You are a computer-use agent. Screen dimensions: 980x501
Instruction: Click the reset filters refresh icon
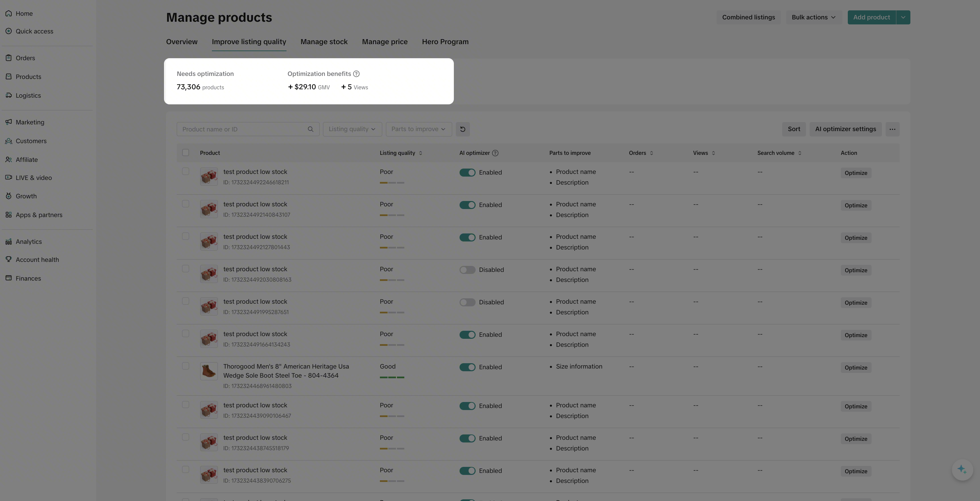point(463,129)
